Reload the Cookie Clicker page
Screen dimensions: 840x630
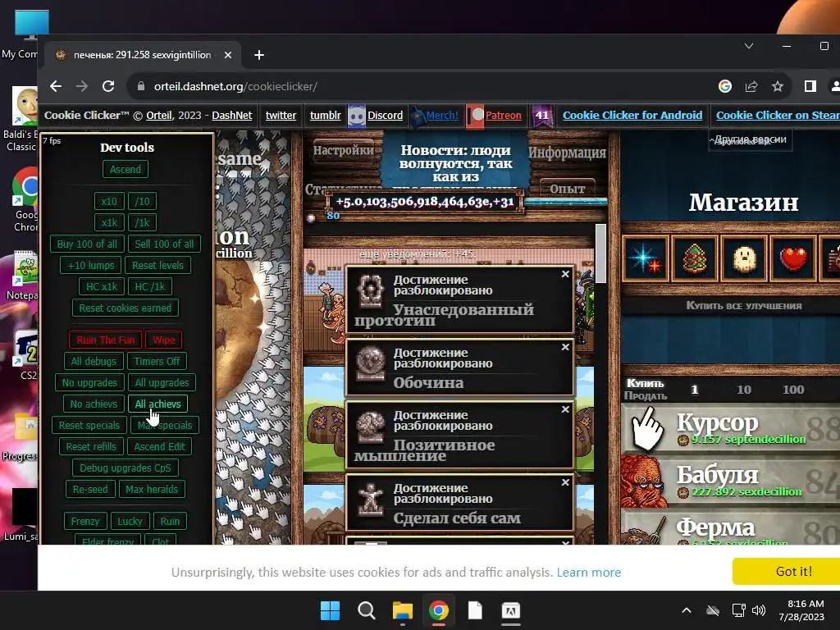[x=108, y=86]
